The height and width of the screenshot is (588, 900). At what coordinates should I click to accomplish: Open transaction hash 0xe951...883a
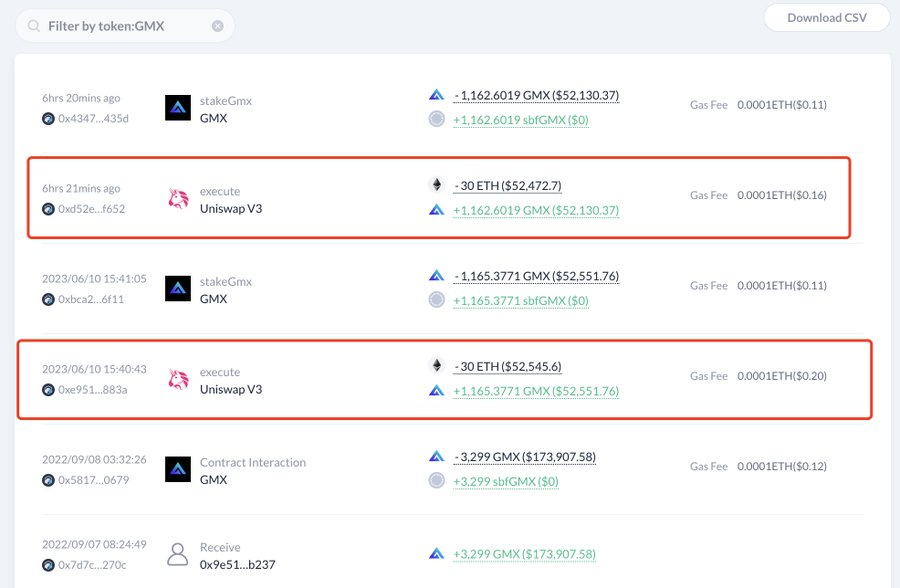tap(92, 390)
